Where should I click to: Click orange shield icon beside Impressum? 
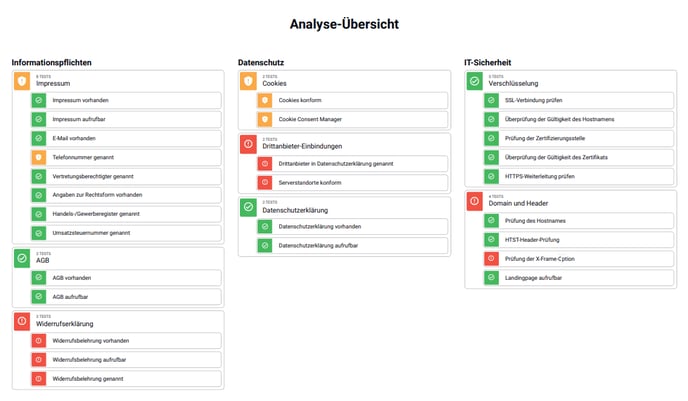click(22, 81)
